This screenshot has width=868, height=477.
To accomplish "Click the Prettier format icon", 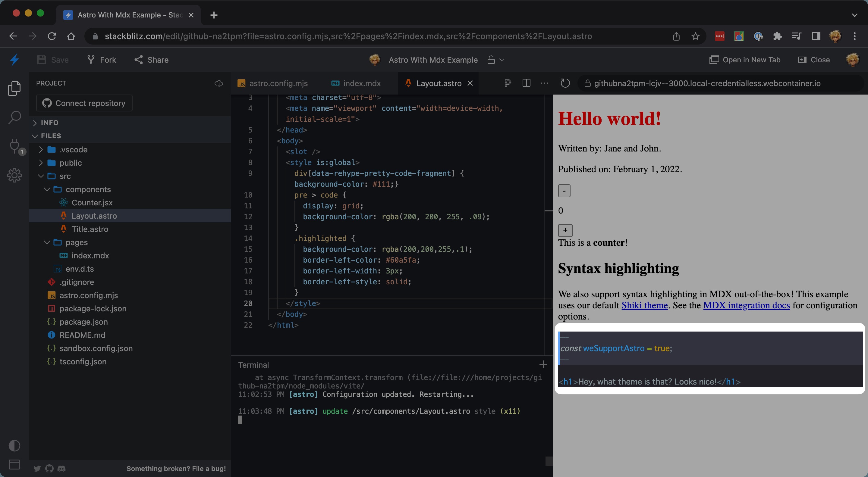I will (508, 83).
